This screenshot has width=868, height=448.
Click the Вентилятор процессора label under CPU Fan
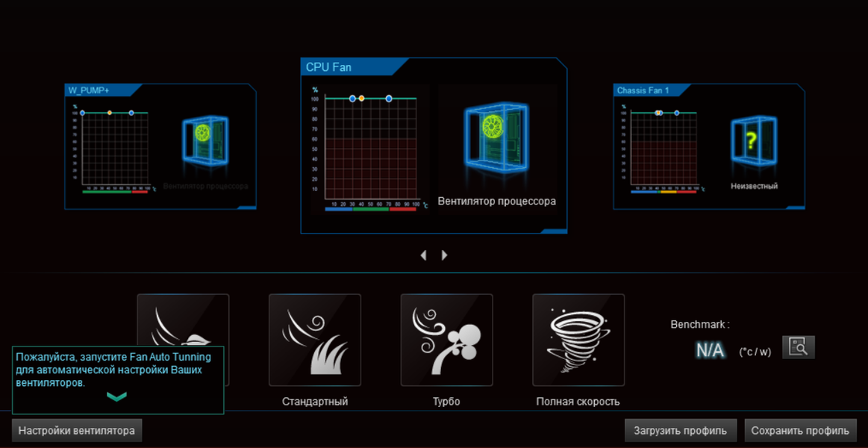pyautogui.click(x=496, y=201)
